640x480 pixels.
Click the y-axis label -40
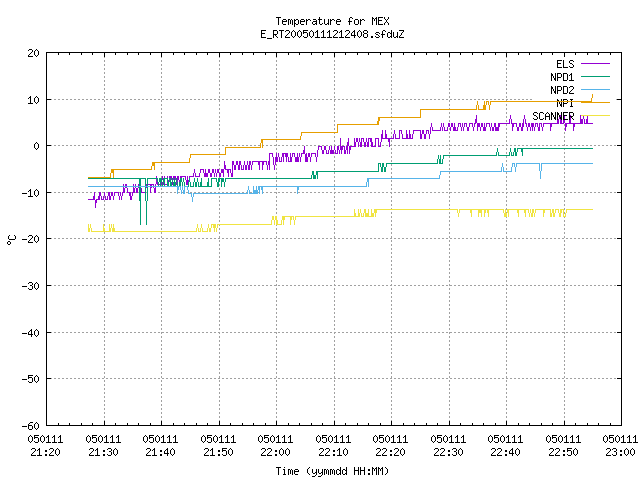tap(31, 333)
